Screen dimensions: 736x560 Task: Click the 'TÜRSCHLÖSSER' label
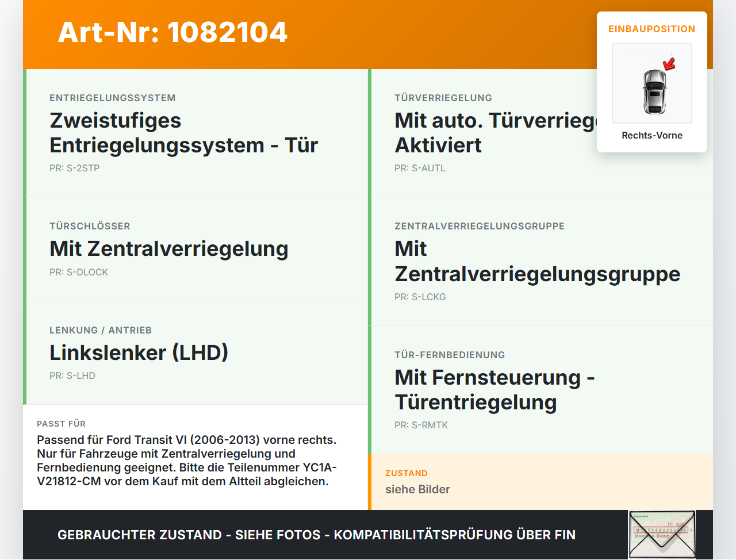pyautogui.click(x=90, y=226)
